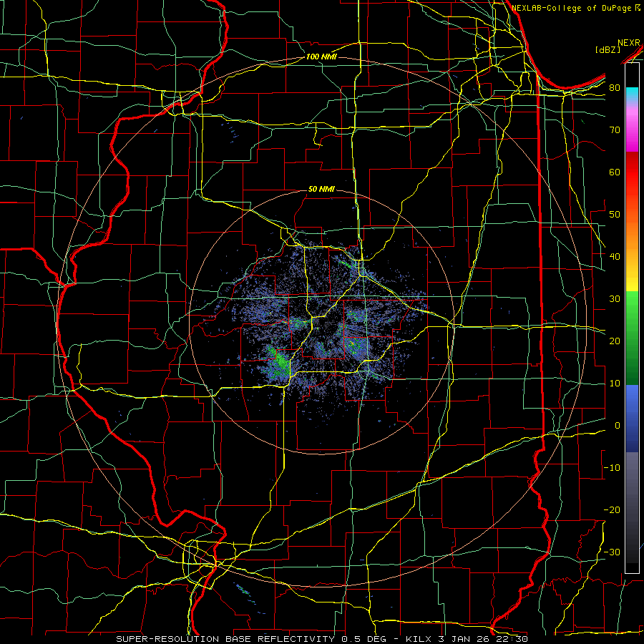Click the NEXR label above the scale
644x644 pixels.
pyautogui.click(x=629, y=43)
